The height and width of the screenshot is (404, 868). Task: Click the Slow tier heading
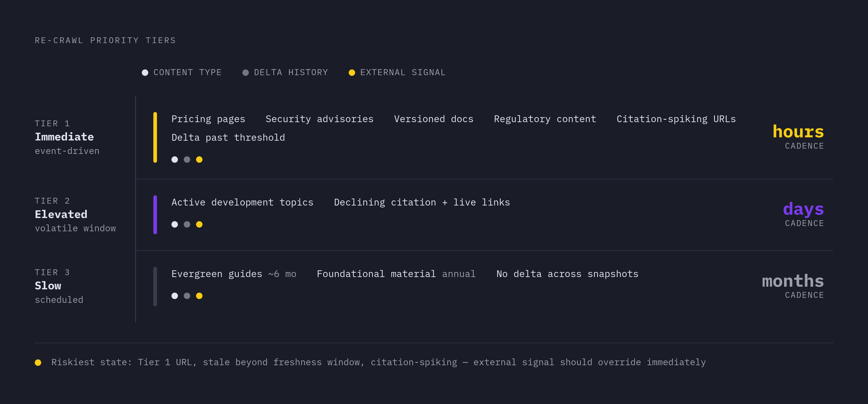[48, 286]
